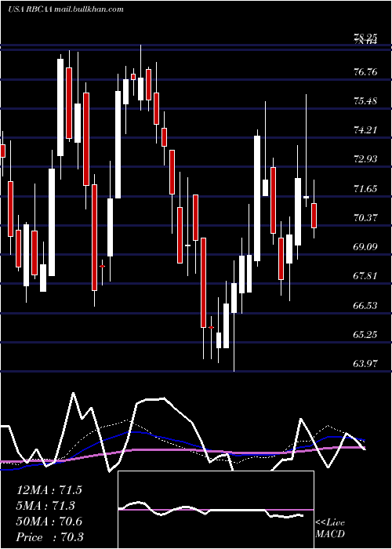
Task: Click the 71.65 price axis label
Action: pos(365,189)
